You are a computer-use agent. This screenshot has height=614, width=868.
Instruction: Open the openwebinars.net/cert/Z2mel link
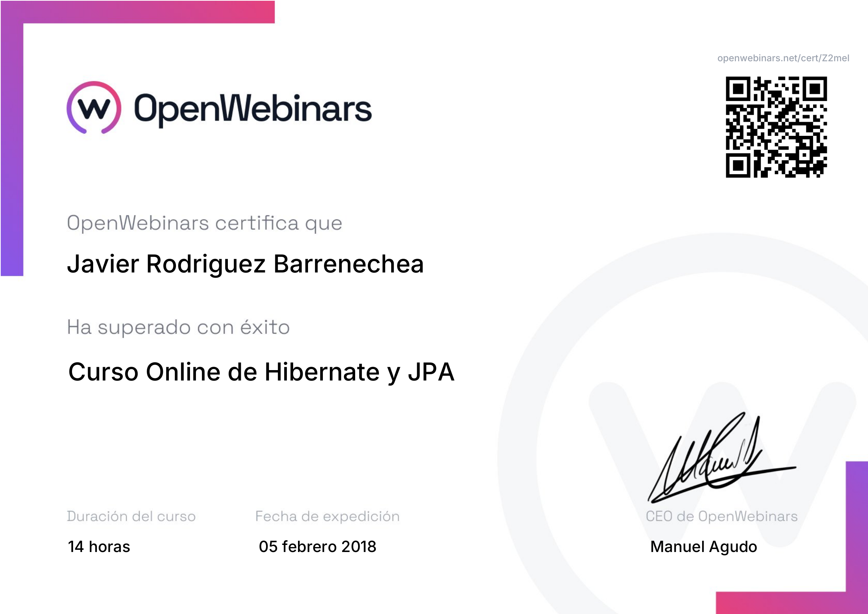pyautogui.click(x=783, y=58)
